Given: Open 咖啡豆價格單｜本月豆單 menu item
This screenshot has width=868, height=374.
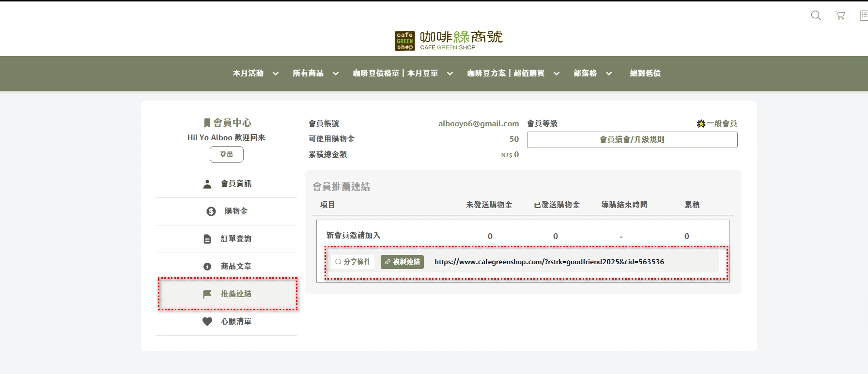Looking at the screenshot, I should pyautogui.click(x=395, y=73).
